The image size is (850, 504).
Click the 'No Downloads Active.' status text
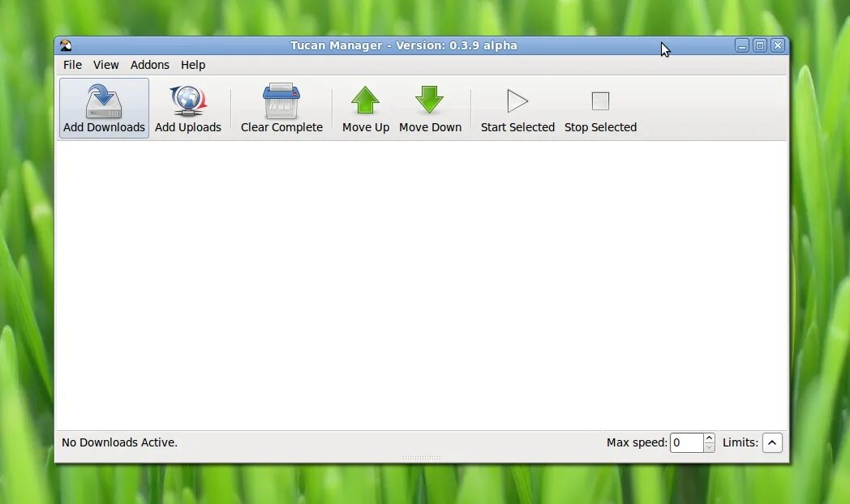click(119, 443)
